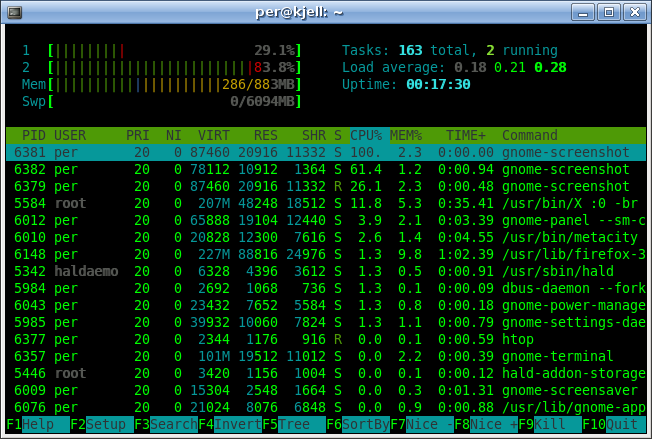Image resolution: width=652 pixels, height=439 pixels.
Task: Select the /usr/sbin/hald process row
Action: pos(326,271)
